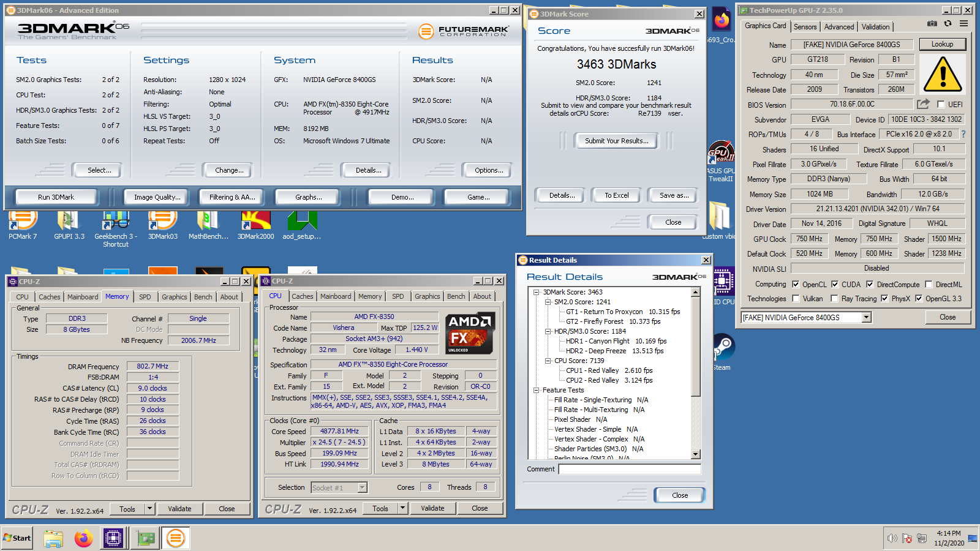Open Firefox from the taskbar
Image resolution: width=980 pixels, height=551 pixels.
(x=83, y=539)
